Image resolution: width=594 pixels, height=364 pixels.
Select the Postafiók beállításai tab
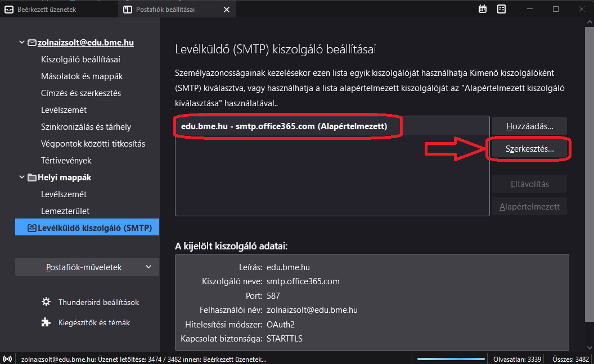[177, 10]
